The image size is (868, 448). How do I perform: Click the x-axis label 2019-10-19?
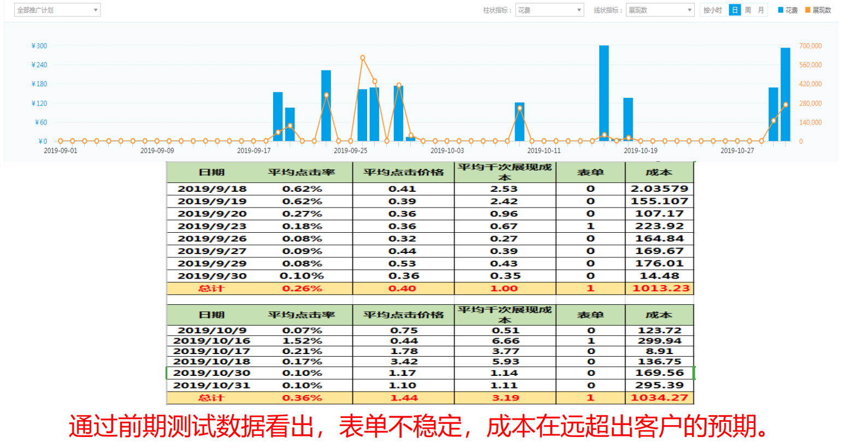point(641,151)
